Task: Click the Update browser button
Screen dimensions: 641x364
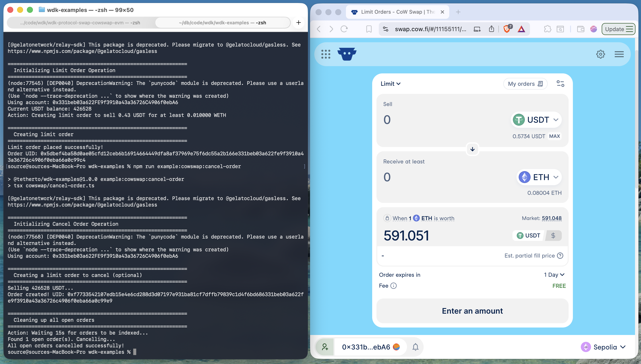Action: click(x=618, y=29)
